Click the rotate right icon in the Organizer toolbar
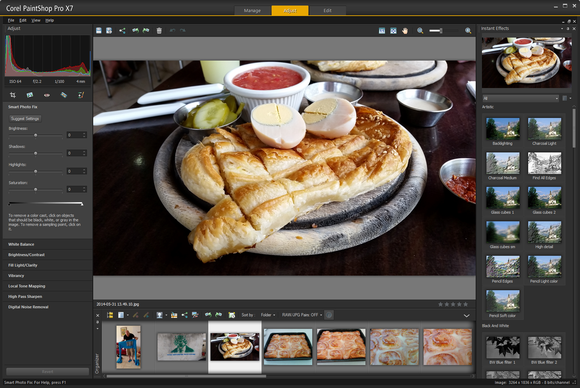 pyautogui.click(x=219, y=315)
